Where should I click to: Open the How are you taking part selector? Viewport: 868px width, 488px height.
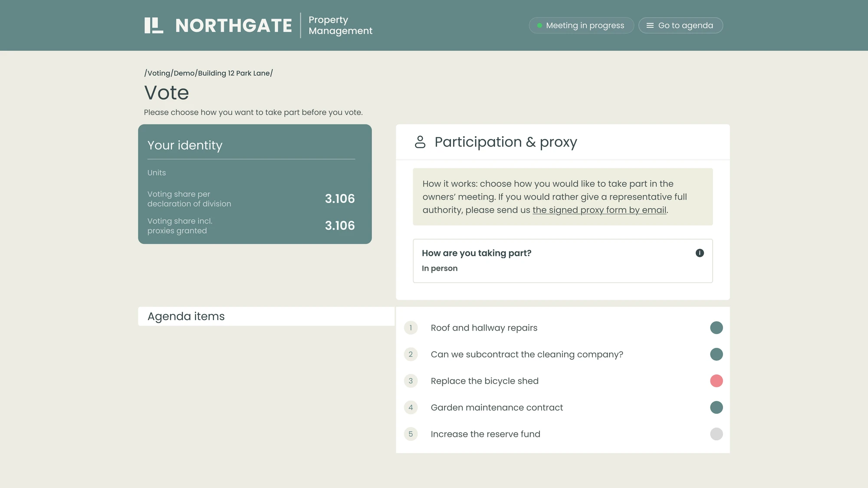tap(562, 261)
